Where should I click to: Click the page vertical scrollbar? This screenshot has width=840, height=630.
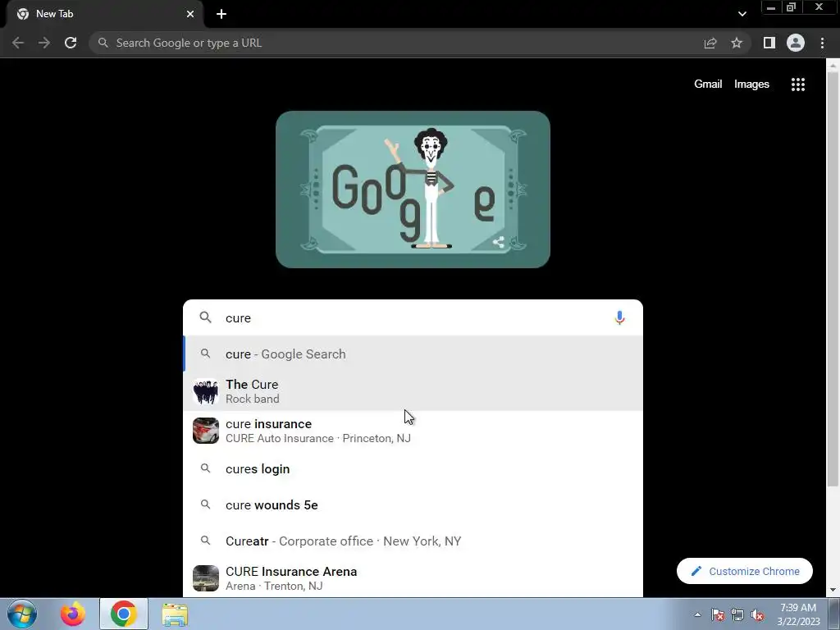pos(833,279)
